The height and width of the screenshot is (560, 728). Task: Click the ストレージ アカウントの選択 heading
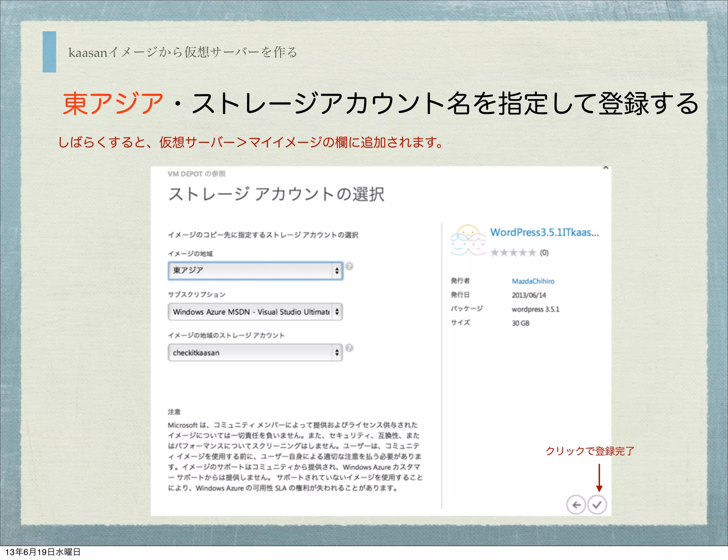pyautogui.click(x=276, y=194)
